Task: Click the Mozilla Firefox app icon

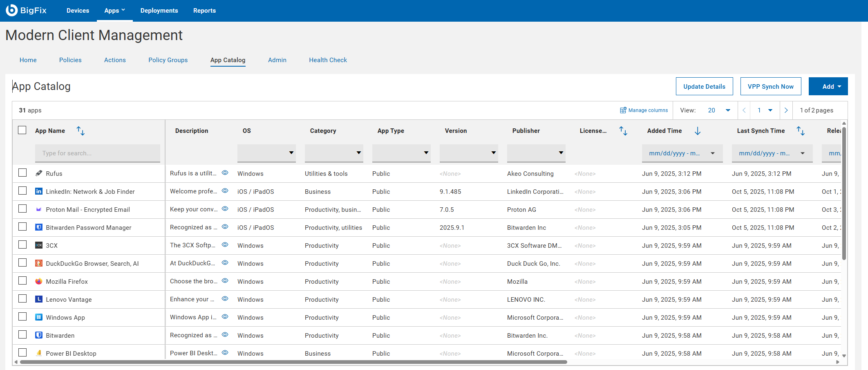Action: (39, 281)
